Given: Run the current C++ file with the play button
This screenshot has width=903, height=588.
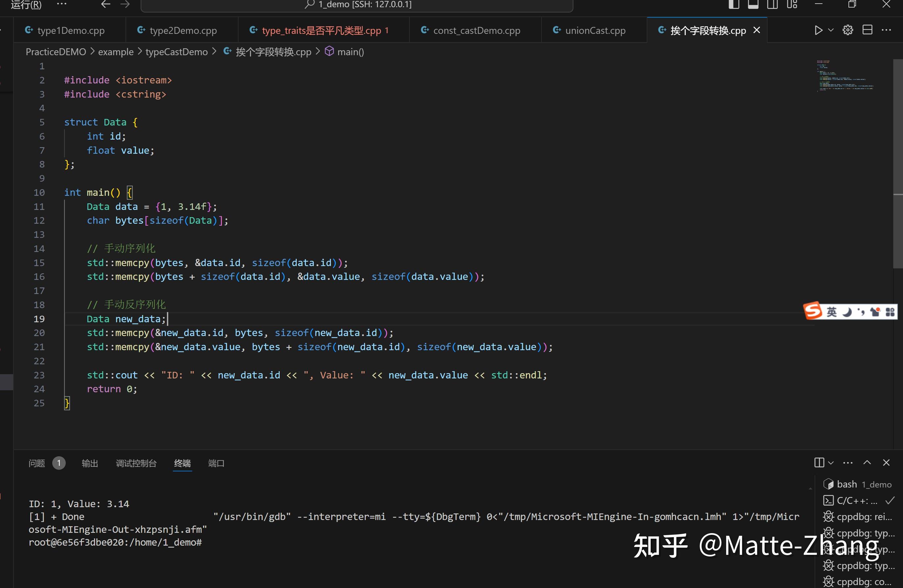Looking at the screenshot, I should point(819,30).
